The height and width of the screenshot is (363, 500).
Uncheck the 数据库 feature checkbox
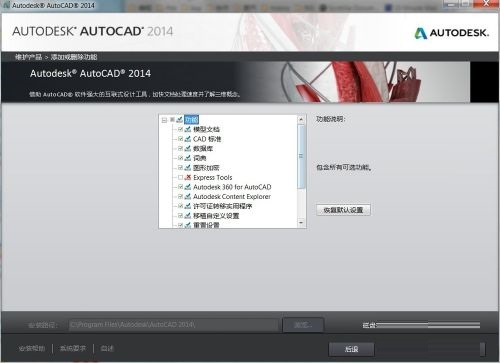pos(180,149)
